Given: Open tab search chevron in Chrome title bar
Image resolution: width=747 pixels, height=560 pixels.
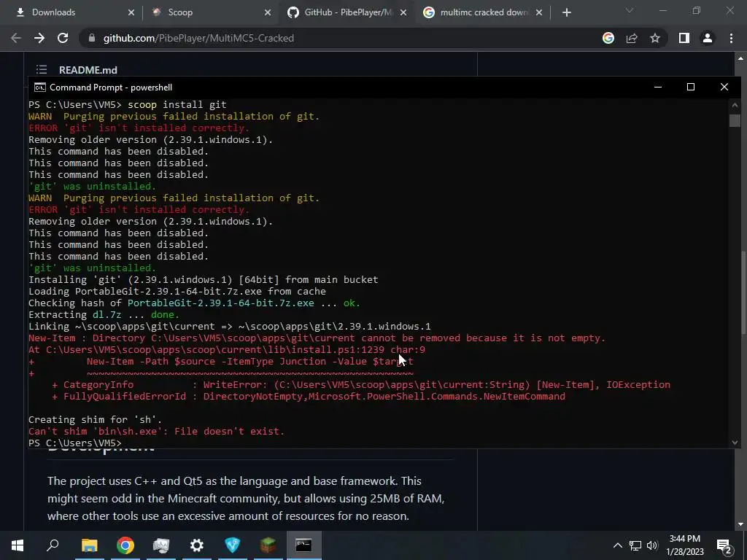Looking at the screenshot, I should pos(630,10).
